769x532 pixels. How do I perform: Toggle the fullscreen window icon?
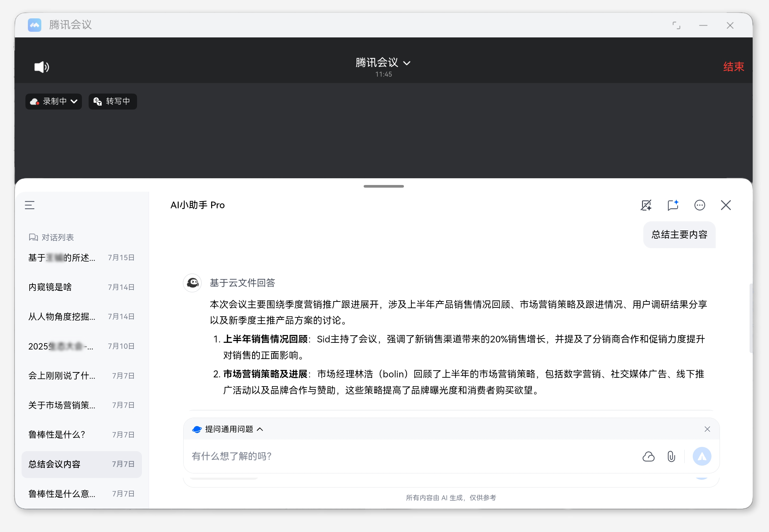676,25
